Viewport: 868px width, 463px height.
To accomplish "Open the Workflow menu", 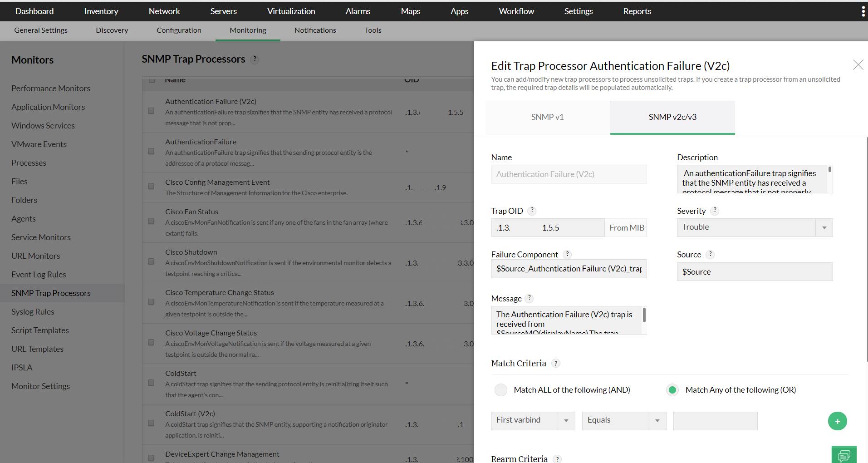I will click(x=516, y=11).
